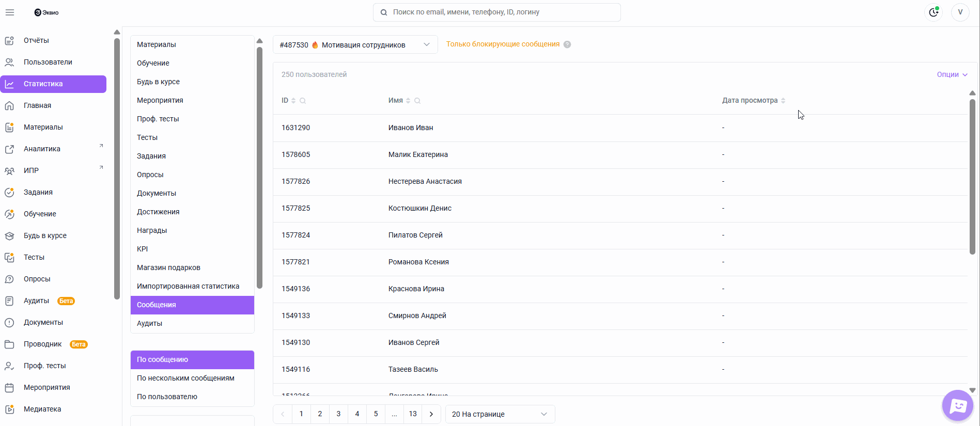Sort the table by Имя column
Viewport: 980px width, 426px height.
point(408,101)
